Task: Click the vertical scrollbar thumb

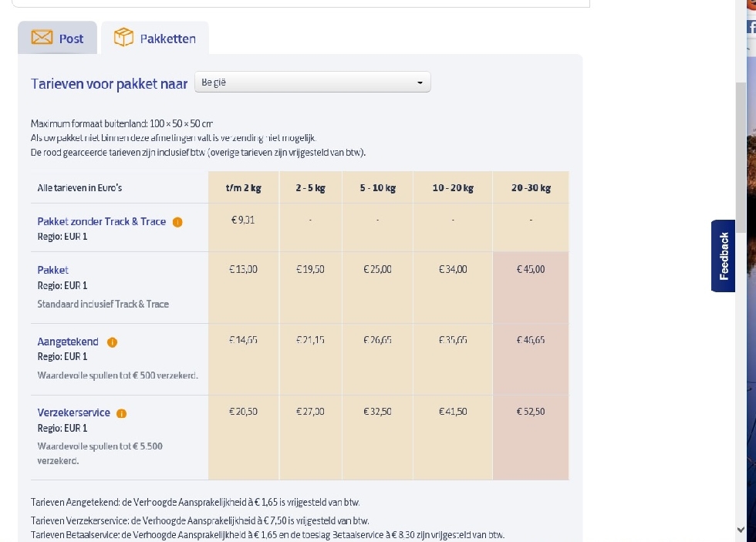Action: coord(741,152)
